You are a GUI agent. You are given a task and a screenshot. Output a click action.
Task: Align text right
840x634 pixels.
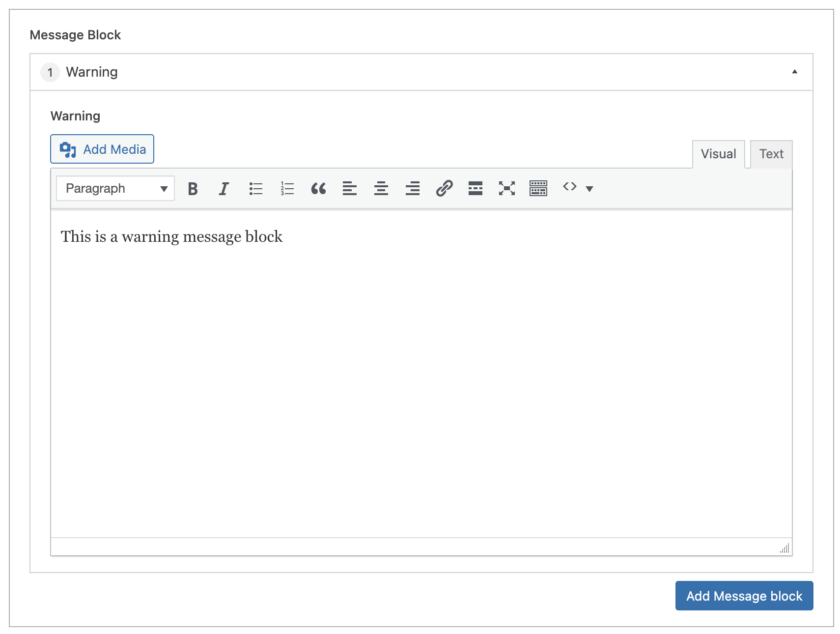[413, 189]
